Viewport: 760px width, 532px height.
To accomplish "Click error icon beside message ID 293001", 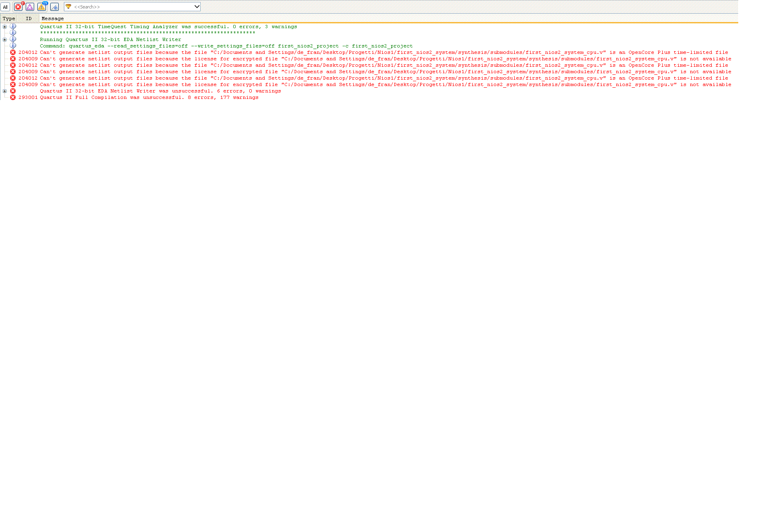I will click(13, 97).
